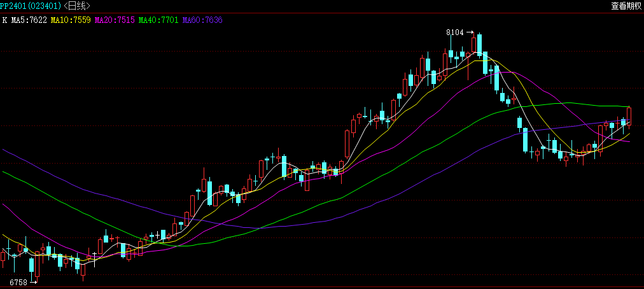The image size is (644, 289).
Task: Open the 日线 period selector
Action: coord(77,6)
